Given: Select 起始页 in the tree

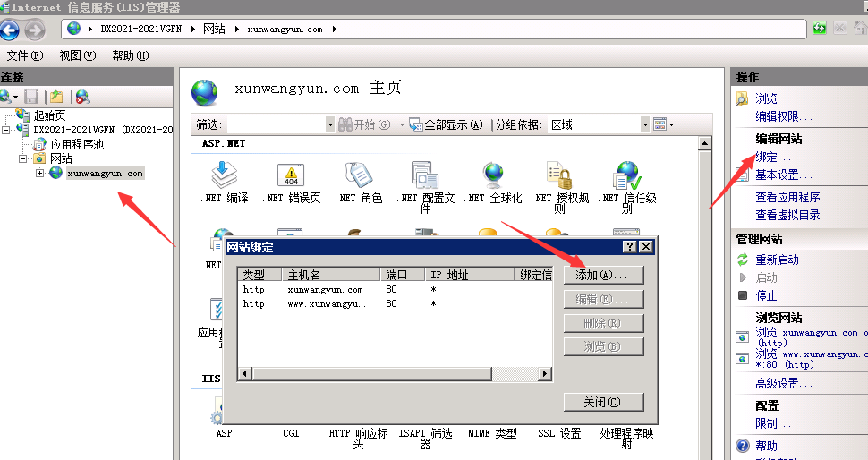Looking at the screenshot, I should click(x=49, y=115).
